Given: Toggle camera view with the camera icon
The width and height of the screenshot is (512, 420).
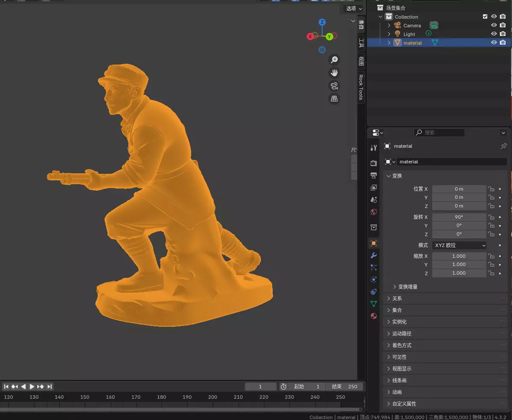Looking at the screenshot, I should tap(334, 86).
